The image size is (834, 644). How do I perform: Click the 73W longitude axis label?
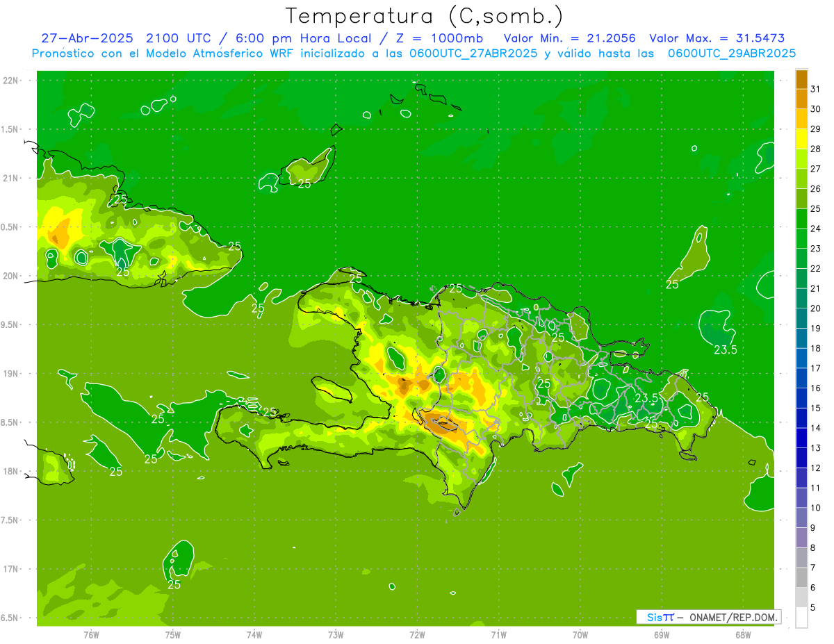(336, 635)
